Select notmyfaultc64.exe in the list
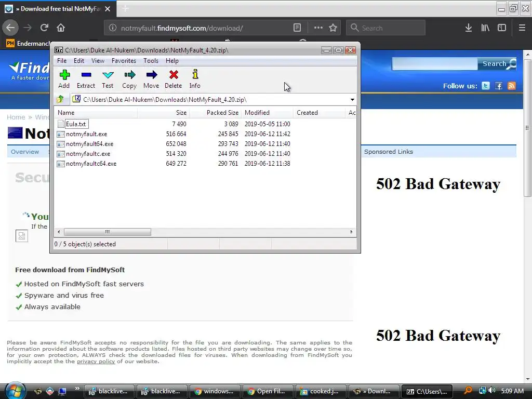The image size is (532, 399). point(91,164)
